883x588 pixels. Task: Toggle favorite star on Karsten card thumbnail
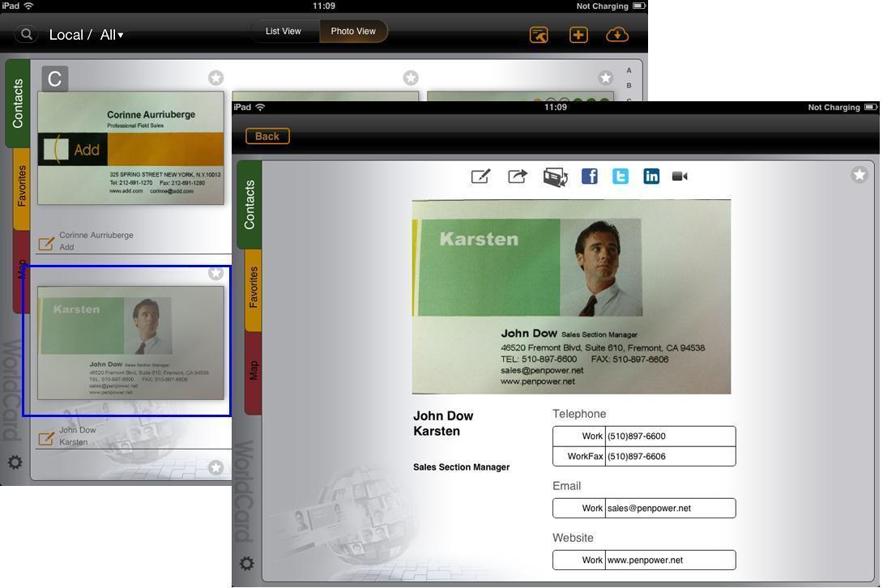coord(215,274)
